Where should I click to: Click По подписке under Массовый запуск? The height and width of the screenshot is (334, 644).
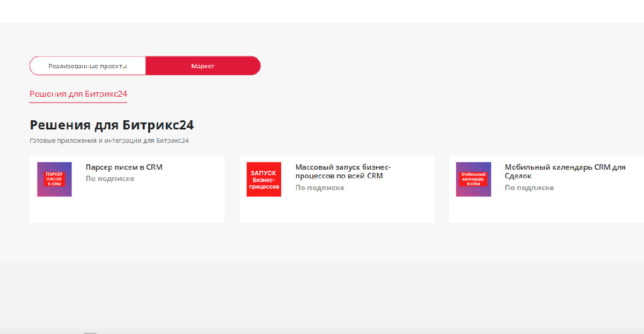tap(320, 187)
